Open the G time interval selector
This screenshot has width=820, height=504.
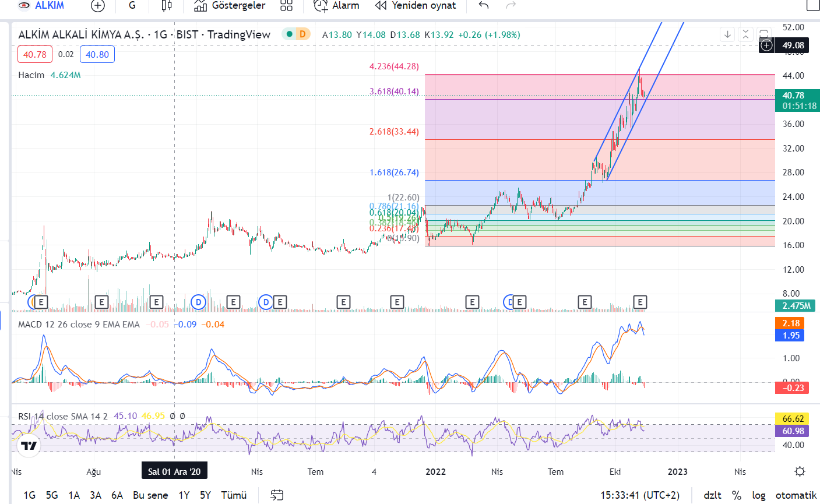tap(132, 5)
